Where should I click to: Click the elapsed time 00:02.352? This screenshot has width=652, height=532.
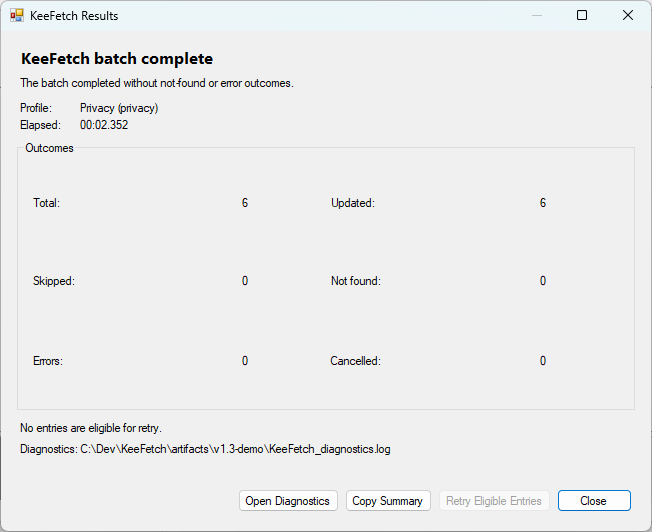click(104, 125)
